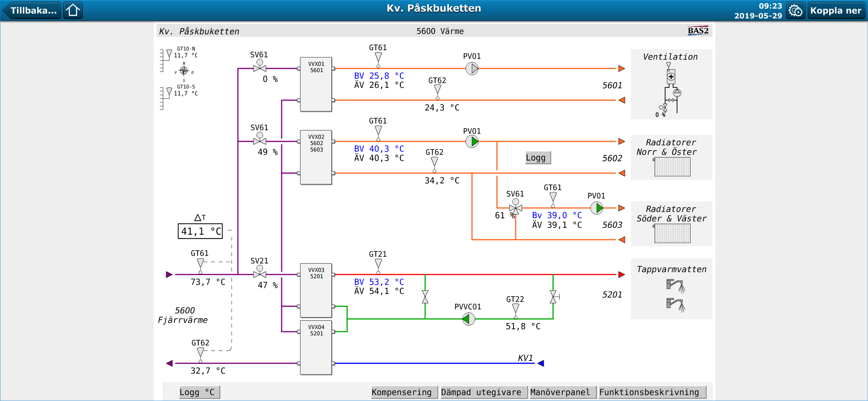Click the system reference 5201
Viewport: 868px width, 401px height.
pyautogui.click(x=612, y=295)
